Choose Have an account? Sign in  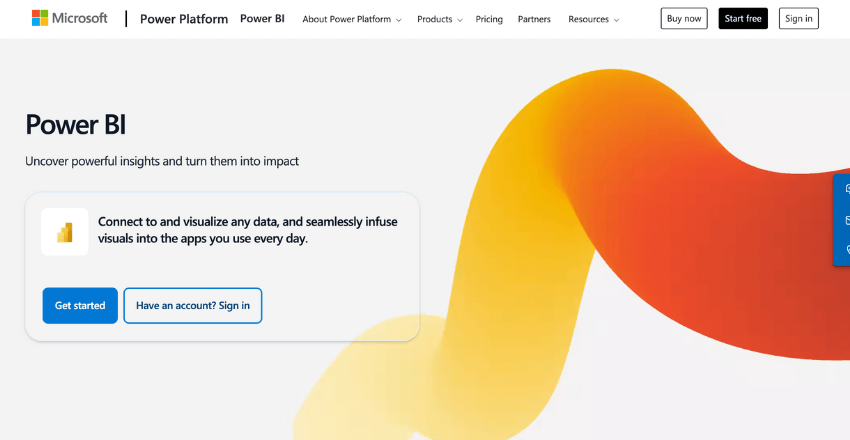pos(193,306)
